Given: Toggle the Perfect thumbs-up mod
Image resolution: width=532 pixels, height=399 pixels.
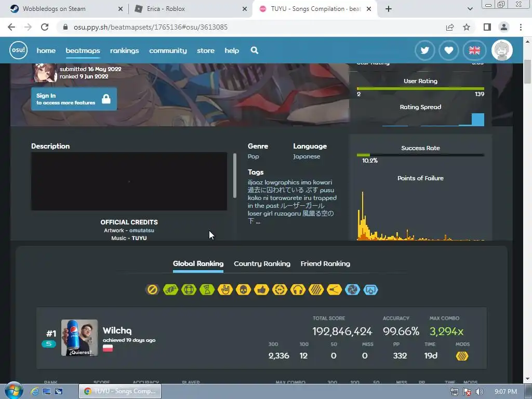Looking at the screenshot, I should pyautogui.click(x=262, y=290).
